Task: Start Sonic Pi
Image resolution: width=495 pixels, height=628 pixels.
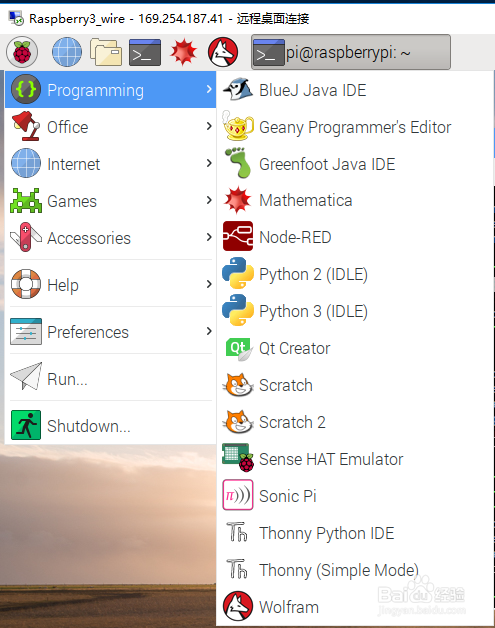Action: [x=355, y=495]
